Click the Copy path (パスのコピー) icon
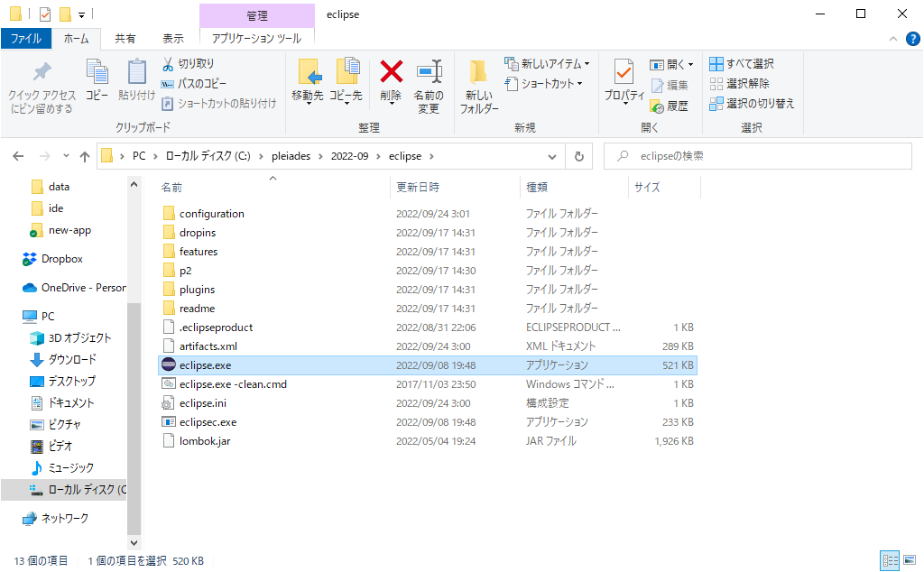Screen dimensions: 924x572 point(167,84)
